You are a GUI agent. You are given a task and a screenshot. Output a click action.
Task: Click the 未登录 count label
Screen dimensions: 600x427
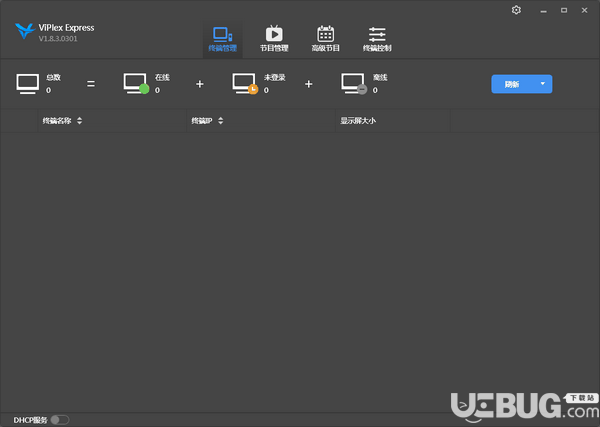pos(266,90)
